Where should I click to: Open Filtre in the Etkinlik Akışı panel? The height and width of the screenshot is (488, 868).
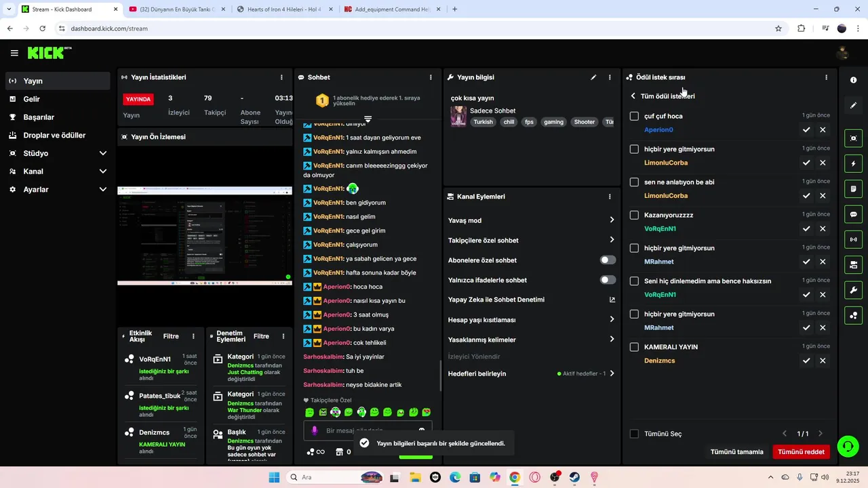pyautogui.click(x=171, y=336)
